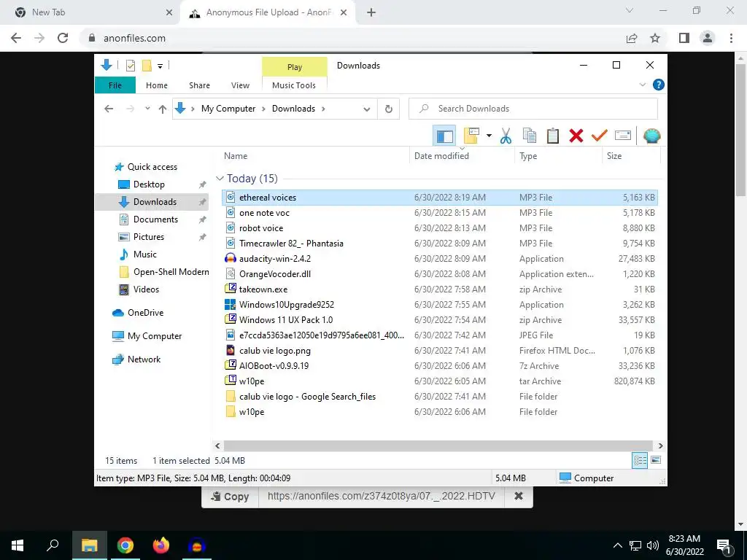
Task: Switch to large thumbnails view button
Action: coord(656,460)
